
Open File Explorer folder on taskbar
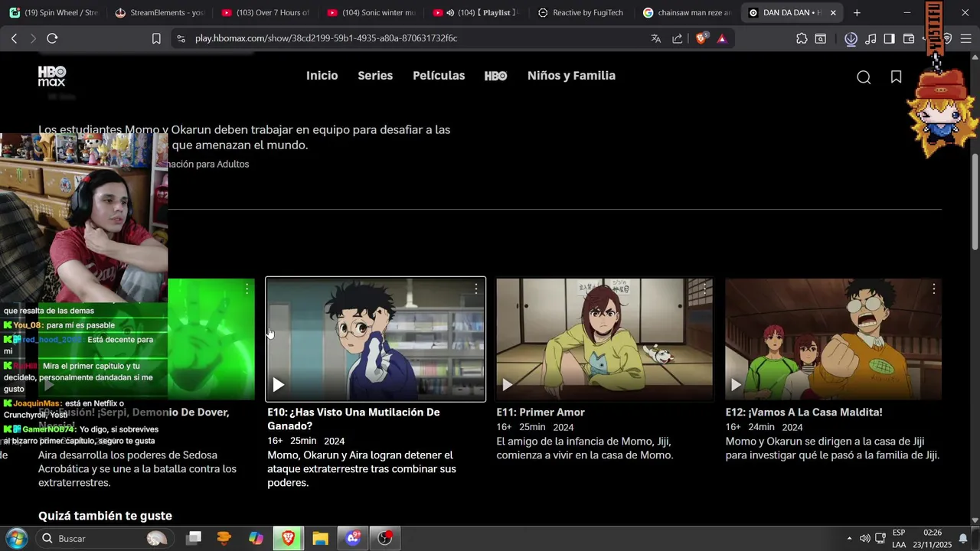tap(320, 538)
